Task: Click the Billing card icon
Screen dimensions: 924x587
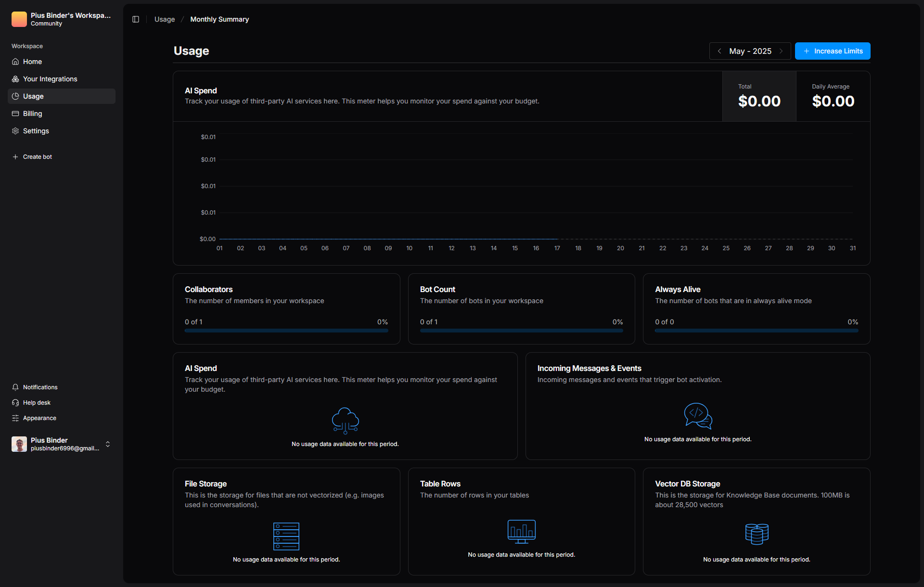Action: point(15,114)
